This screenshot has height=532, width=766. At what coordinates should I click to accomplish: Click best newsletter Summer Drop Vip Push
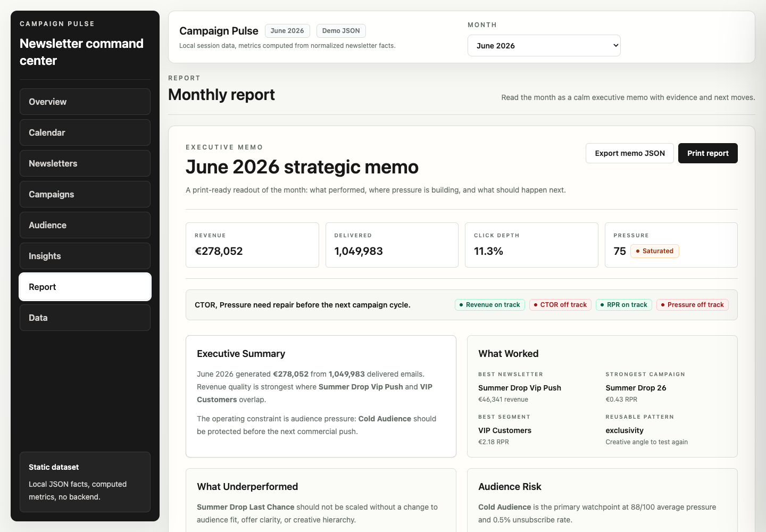(x=520, y=388)
